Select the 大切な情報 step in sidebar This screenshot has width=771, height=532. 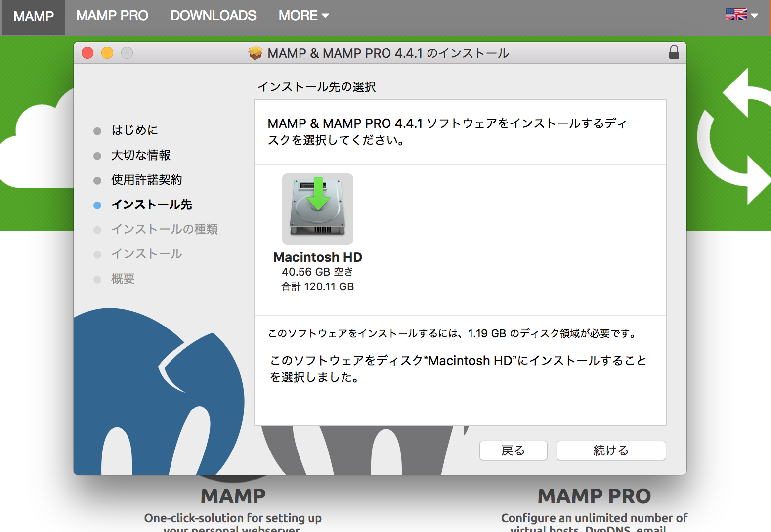pyautogui.click(x=141, y=155)
